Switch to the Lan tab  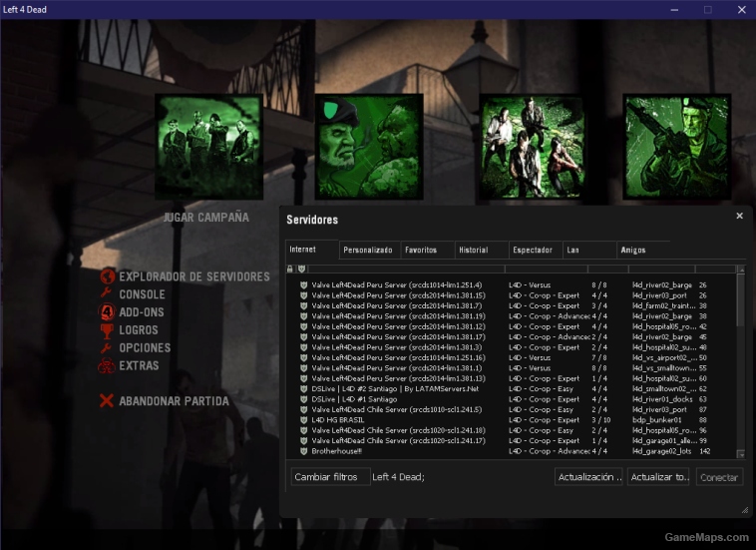click(x=589, y=250)
